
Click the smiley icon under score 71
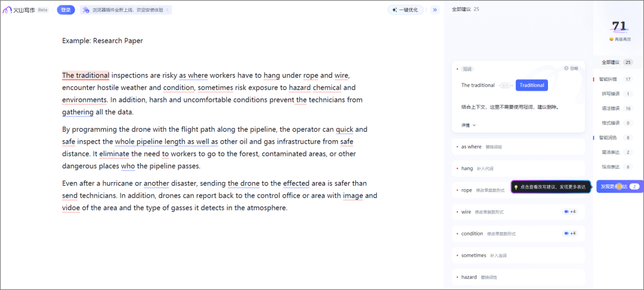(x=611, y=39)
